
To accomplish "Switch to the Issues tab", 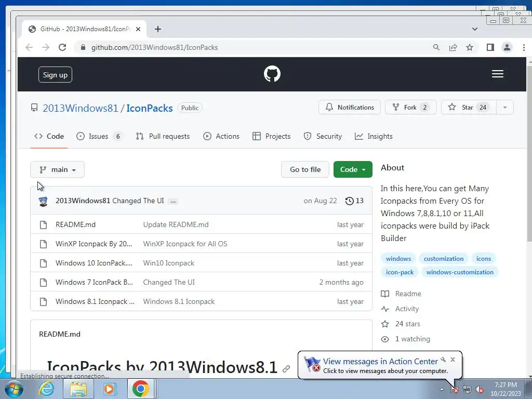I will 99,137.
